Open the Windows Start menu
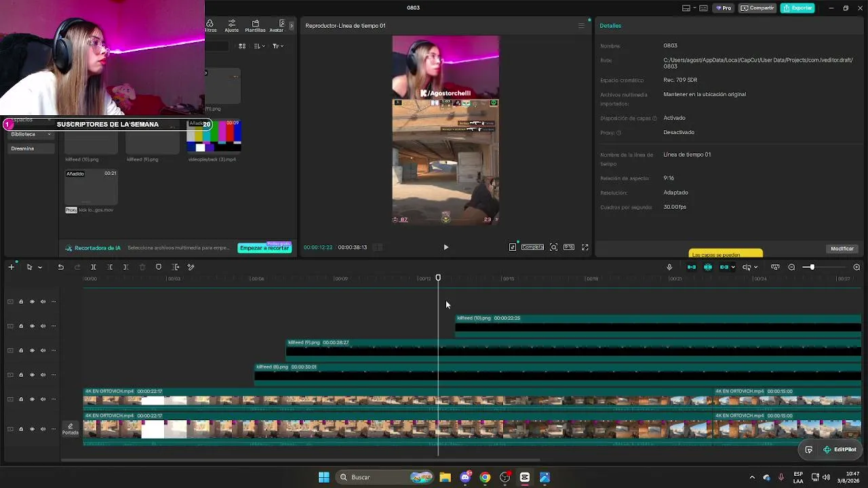 323,477
